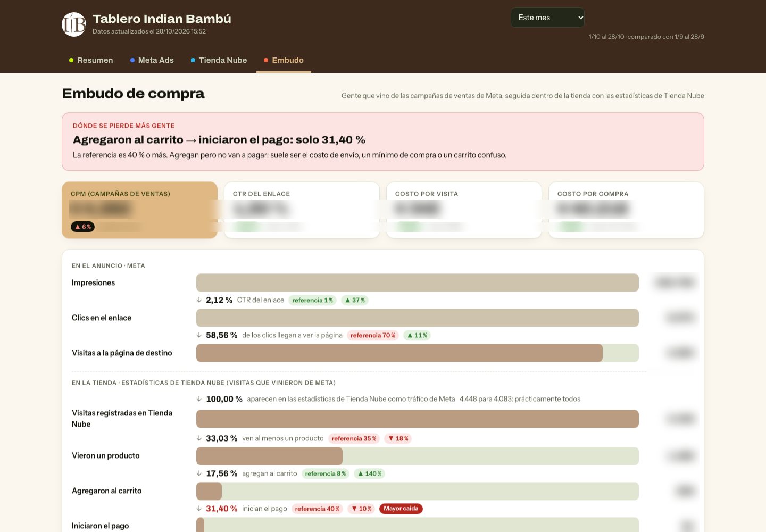
Task: Switch to the Resumen tab
Action: coord(91,60)
